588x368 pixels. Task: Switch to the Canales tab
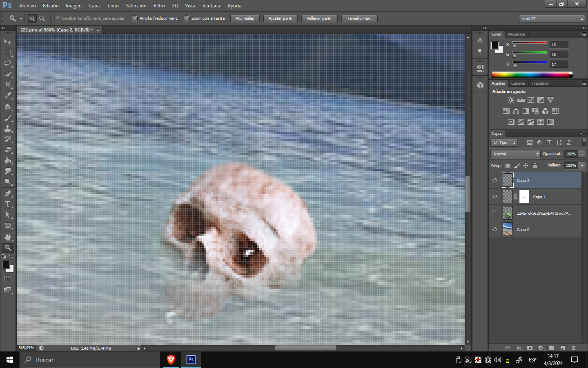point(518,83)
